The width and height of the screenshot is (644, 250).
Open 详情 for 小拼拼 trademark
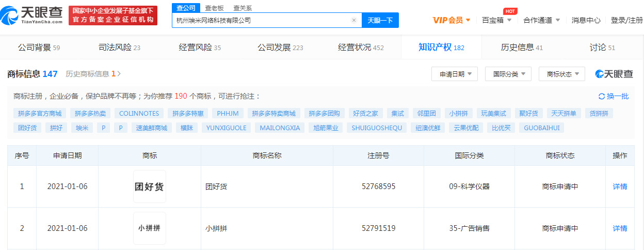[620, 228]
